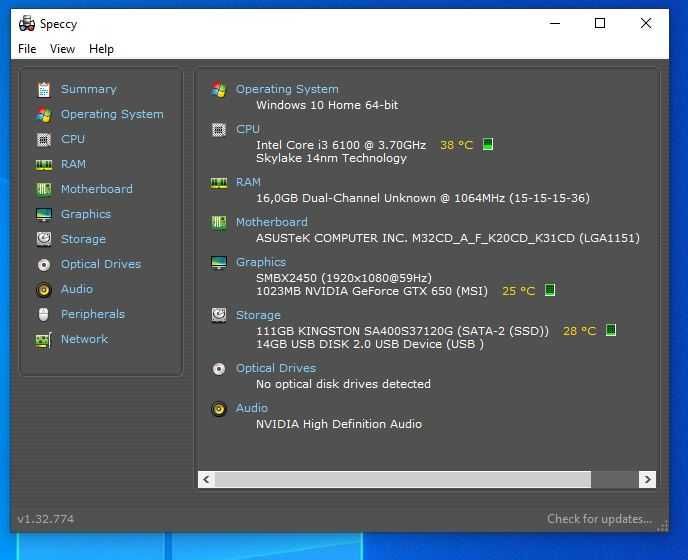Click the horizontal scrollbar right arrow
Viewport: 688px width, 560px height.
click(648, 479)
